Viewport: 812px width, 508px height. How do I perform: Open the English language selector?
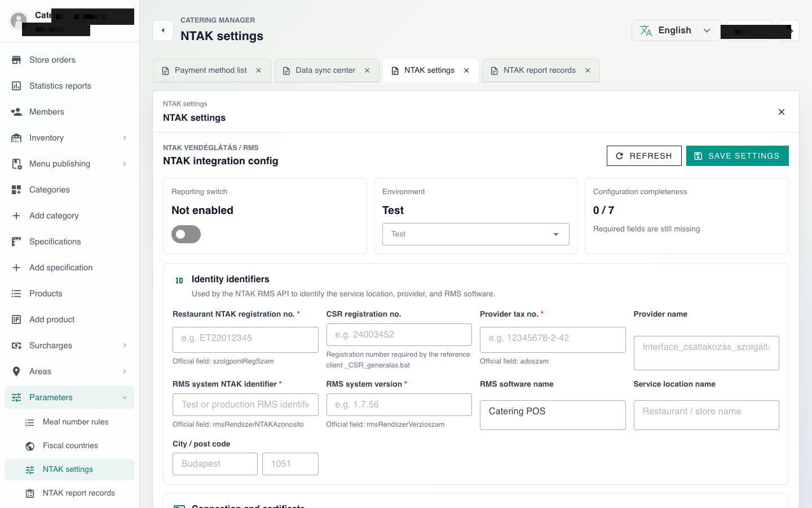click(676, 30)
